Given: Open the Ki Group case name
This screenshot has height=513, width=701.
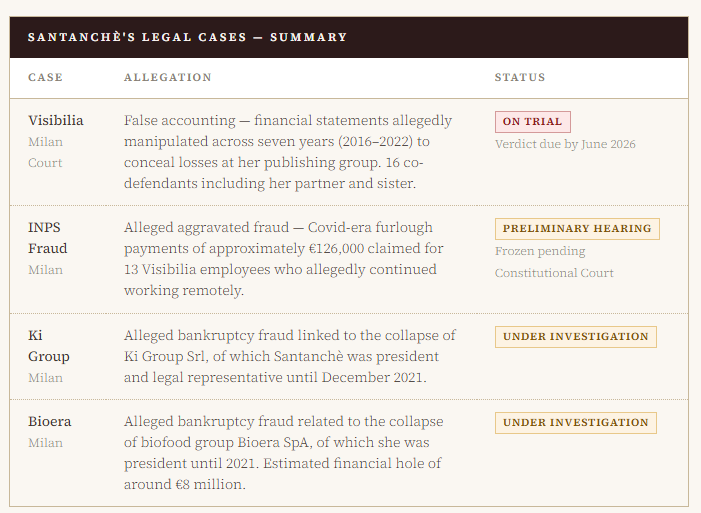Looking at the screenshot, I should coord(48,346).
